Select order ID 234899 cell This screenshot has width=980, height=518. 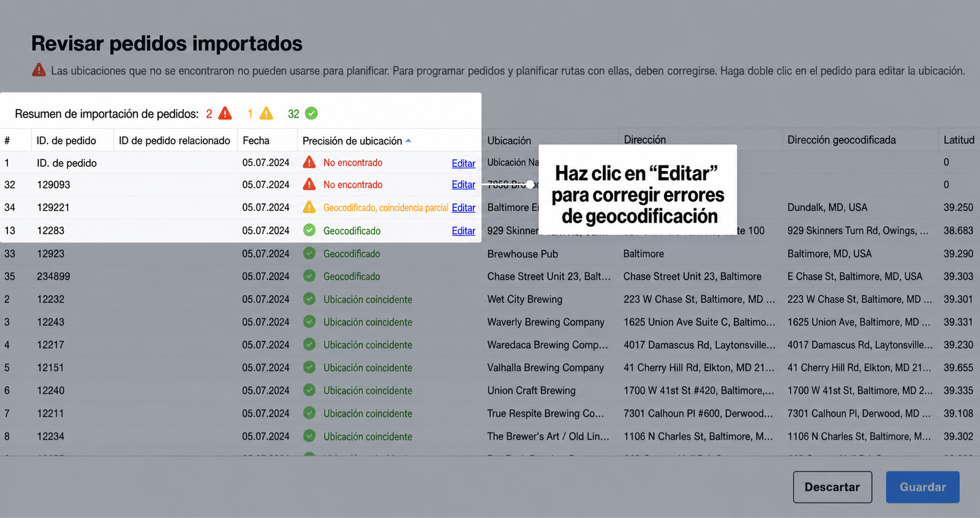coord(53,276)
